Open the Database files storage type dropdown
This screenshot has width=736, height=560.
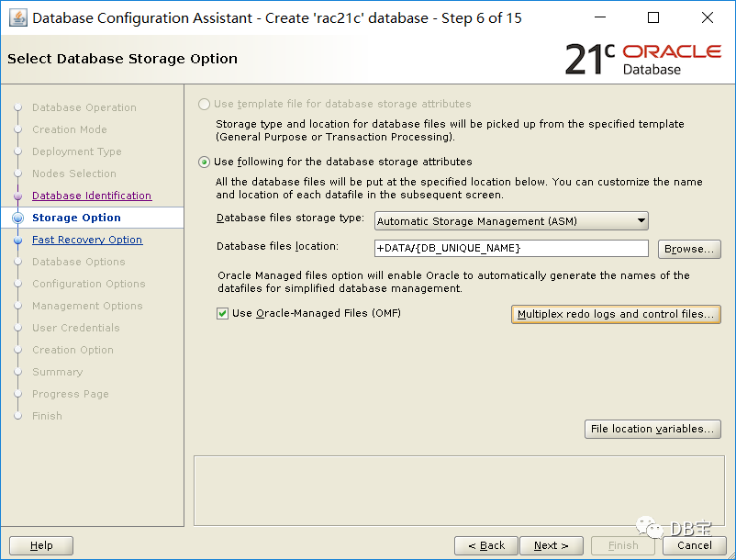[x=511, y=220]
